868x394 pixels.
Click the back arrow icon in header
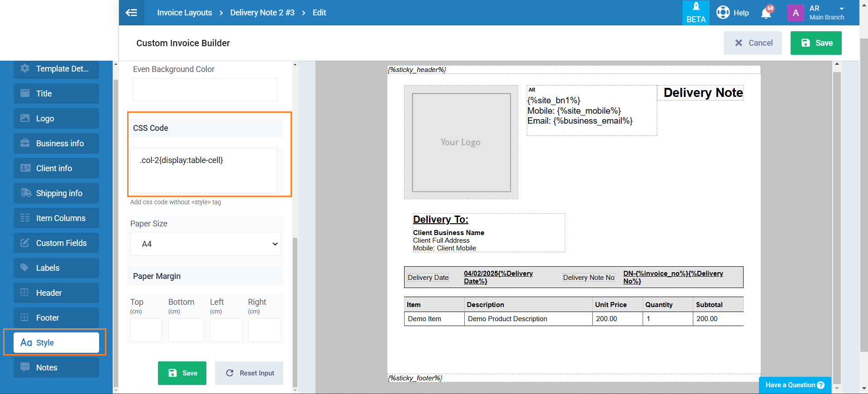coord(131,13)
